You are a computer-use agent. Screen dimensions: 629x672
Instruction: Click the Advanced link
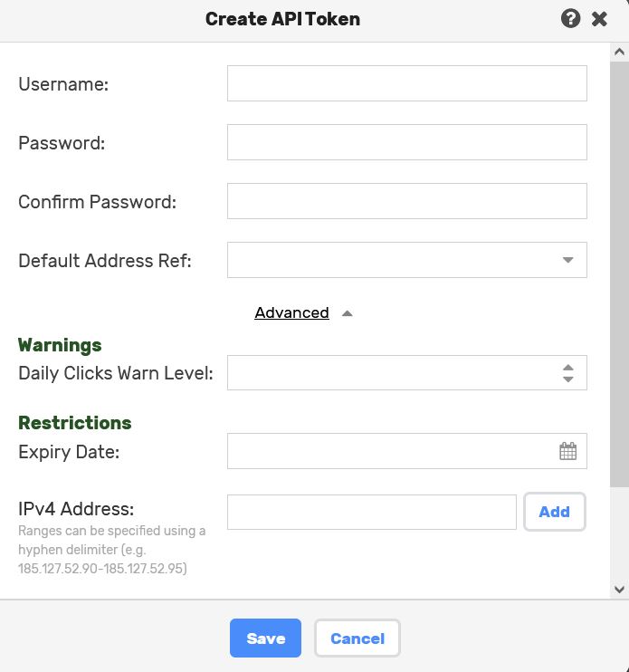tap(291, 312)
